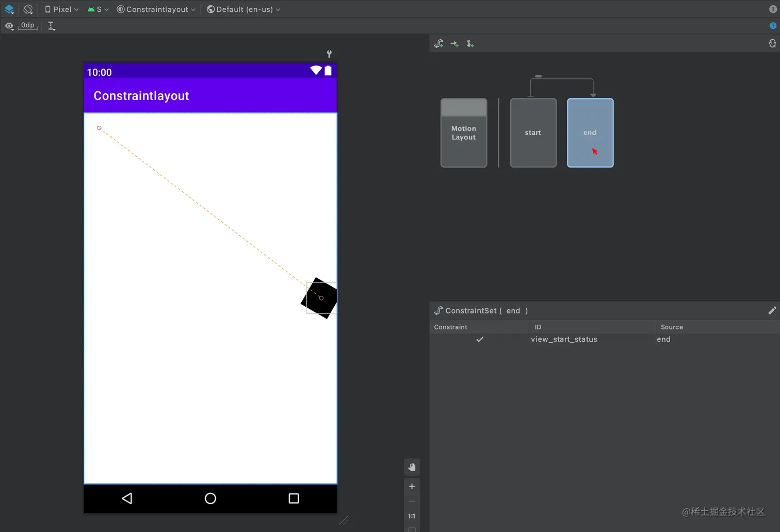
Task: Open the Constraintlayout theme dropdown
Action: coord(156,9)
